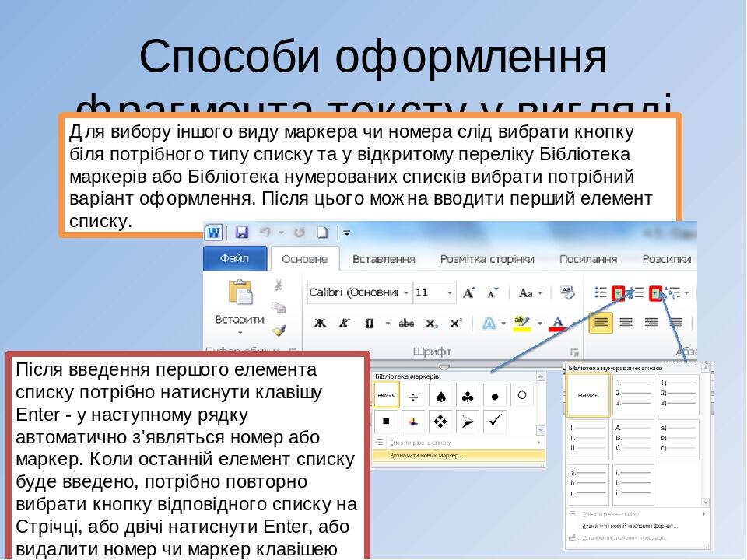Viewport: 747px width, 560px height.
Task: Choose the club bullet marker
Action: tap(468, 396)
